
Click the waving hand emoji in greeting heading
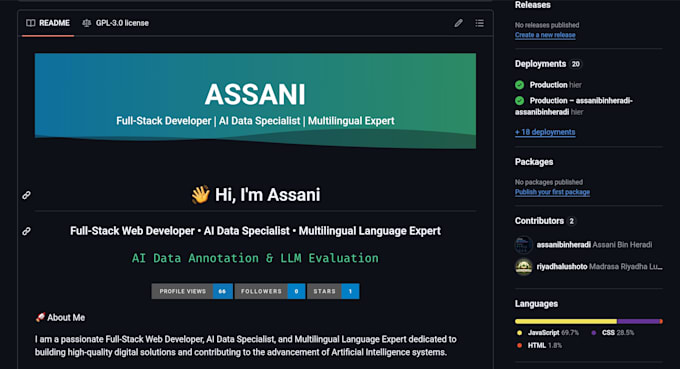click(x=201, y=195)
